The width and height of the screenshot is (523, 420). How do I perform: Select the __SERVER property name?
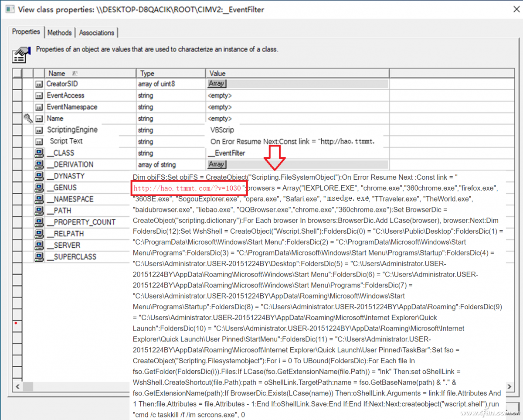[64, 245]
